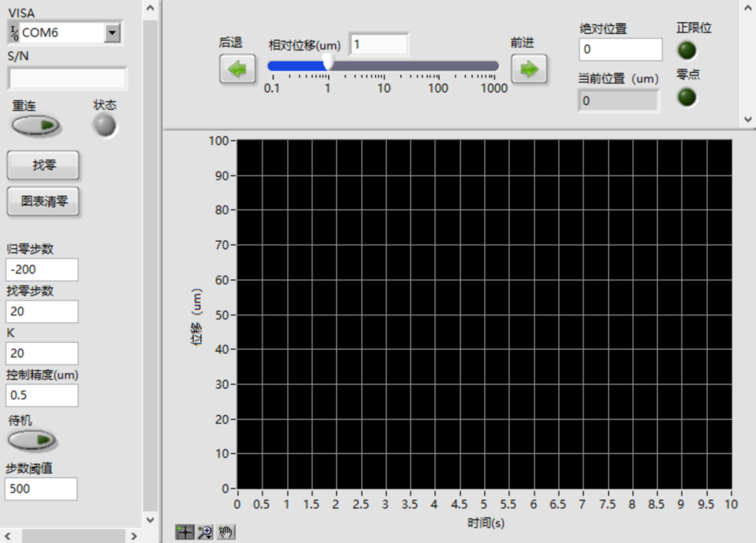The height and width of the screenshot is (543, 756).
Task: Select the zoom magnifier tool in graph palette
Action: pos(205,533)
